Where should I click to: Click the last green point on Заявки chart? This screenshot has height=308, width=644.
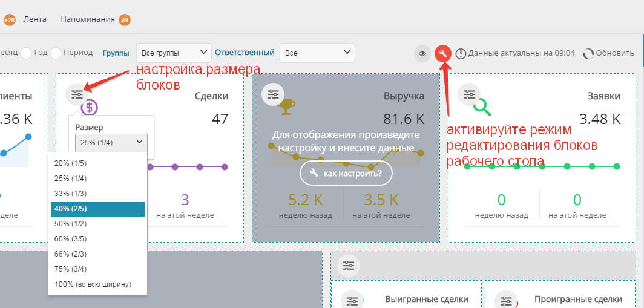click(617, 166)
